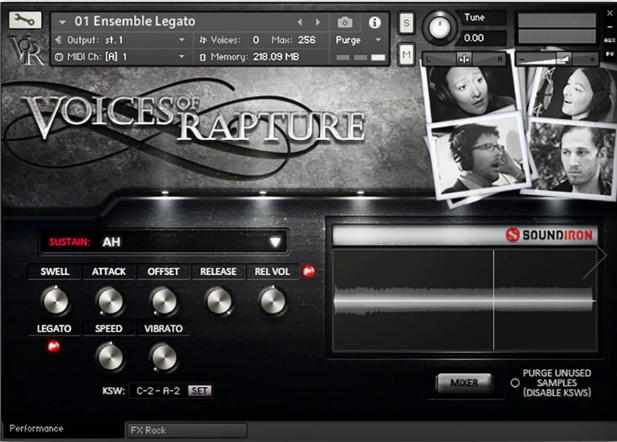Click the volume slider in header
617x442 pixels.
tap(557, 59)
